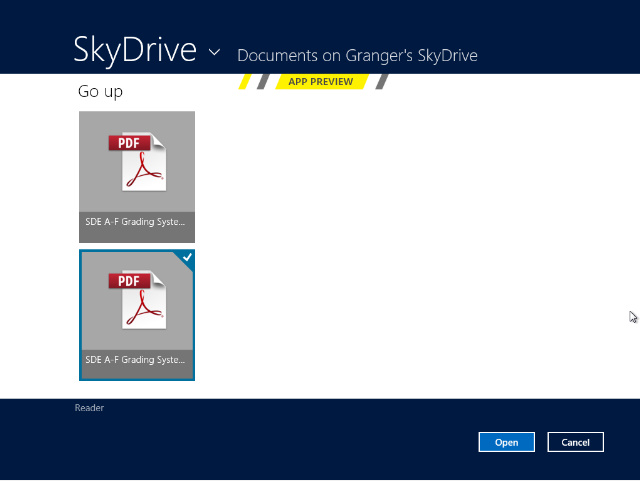Click the selected tile's SDE A-F Grading label
This screenshot has width=640, height=481.
136,360
